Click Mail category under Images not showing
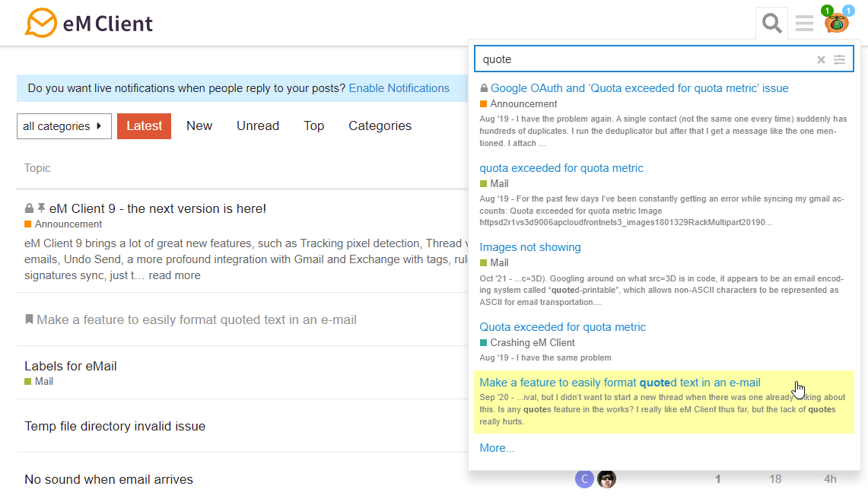Viewport: 868px width, 502px height. tap(494, 263)
